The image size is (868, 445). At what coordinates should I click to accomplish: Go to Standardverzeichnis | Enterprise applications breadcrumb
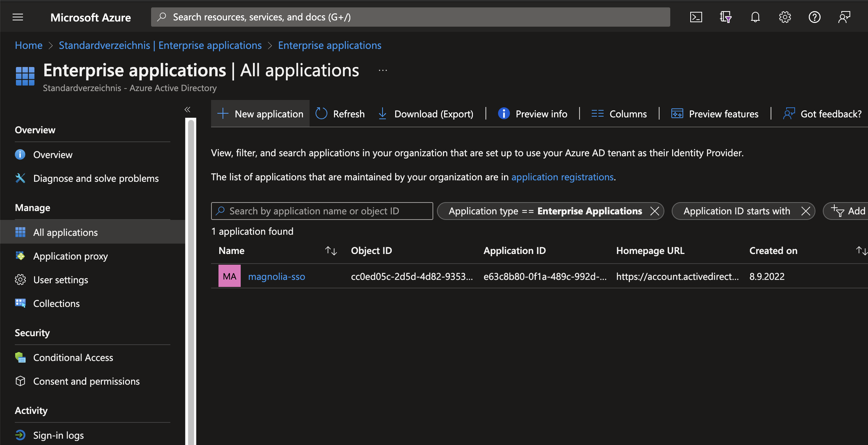coord(160,45)
